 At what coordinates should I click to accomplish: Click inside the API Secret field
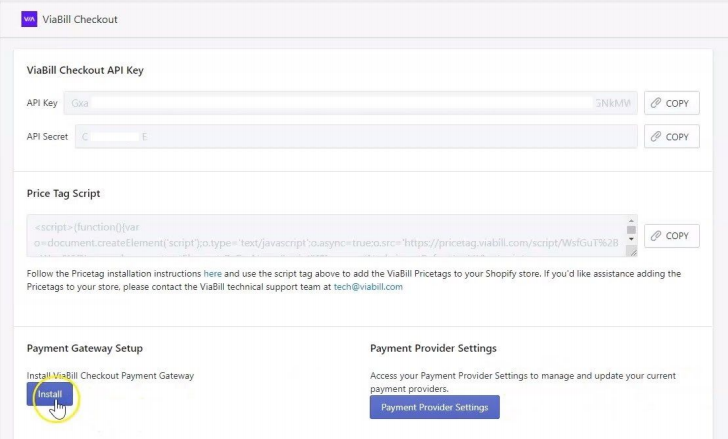(356, 136)
